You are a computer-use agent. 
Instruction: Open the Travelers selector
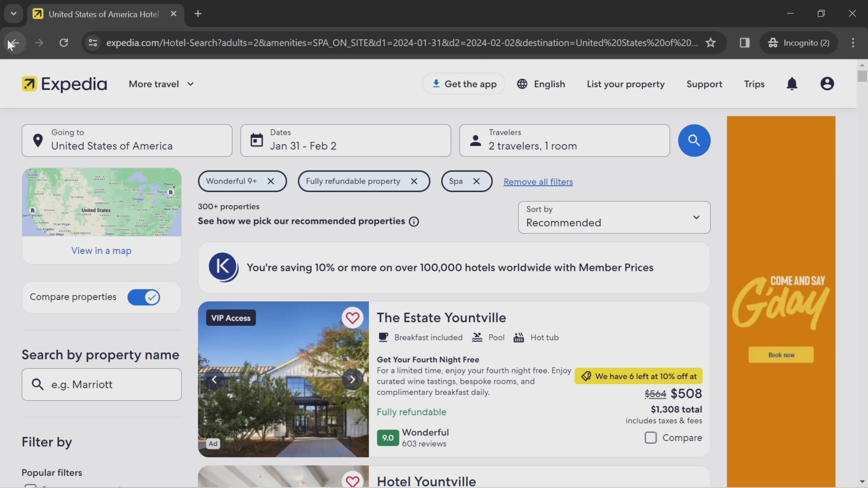[564, 141]
